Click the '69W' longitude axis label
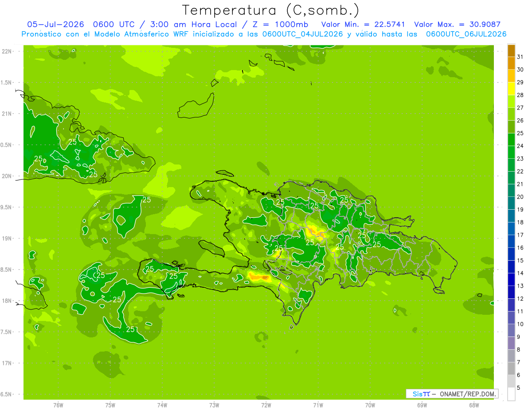 point(422,405)
